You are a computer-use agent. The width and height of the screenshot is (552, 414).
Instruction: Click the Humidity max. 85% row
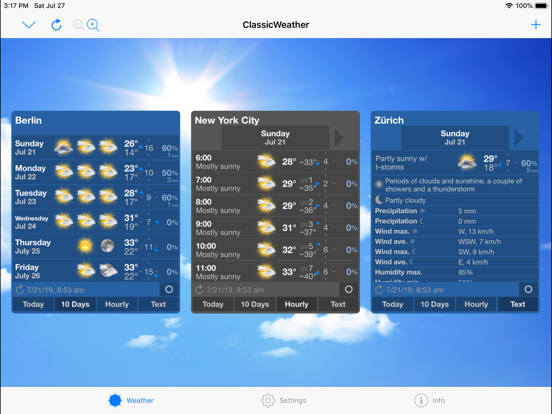click(455, 272)
